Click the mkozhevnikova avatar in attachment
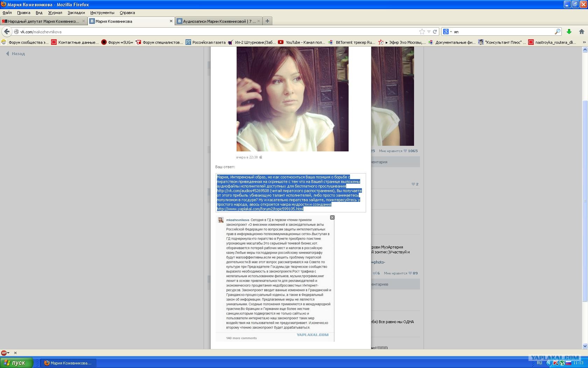 pos(220,220)
